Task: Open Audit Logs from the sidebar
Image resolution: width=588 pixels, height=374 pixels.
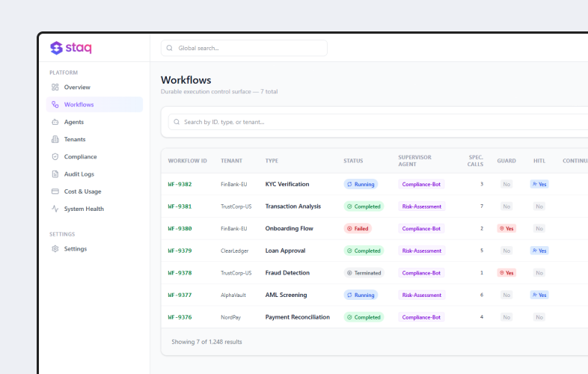Action: coord(94,174)
